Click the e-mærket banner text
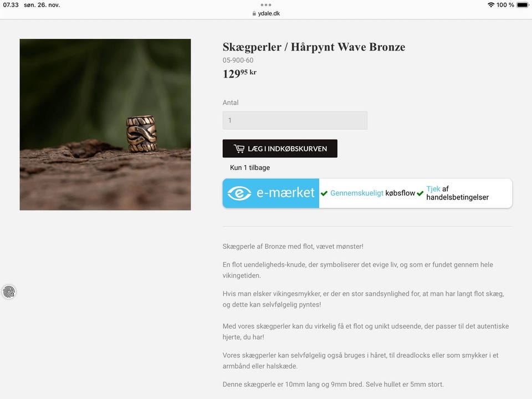The width and height of the screenshot is (532, 399). coord(285,193)
